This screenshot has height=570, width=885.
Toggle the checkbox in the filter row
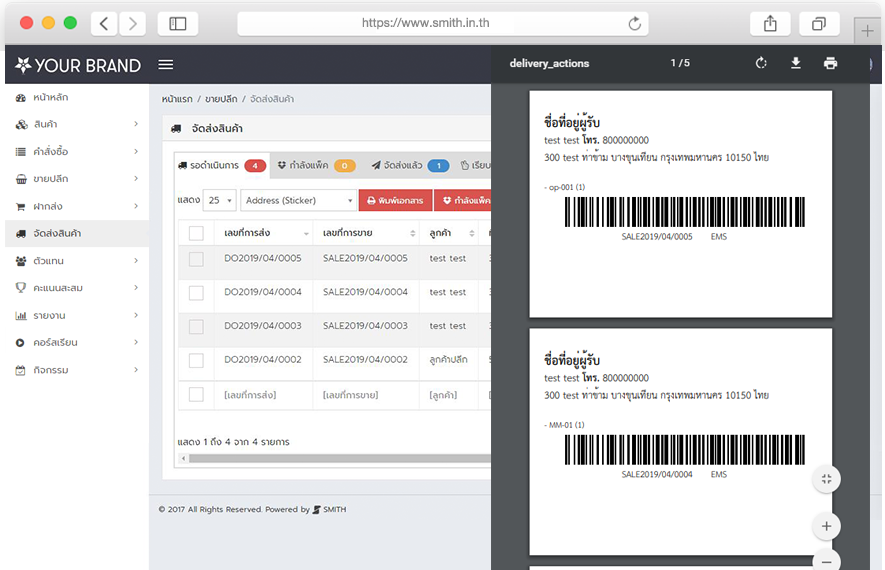coord(196,394)
